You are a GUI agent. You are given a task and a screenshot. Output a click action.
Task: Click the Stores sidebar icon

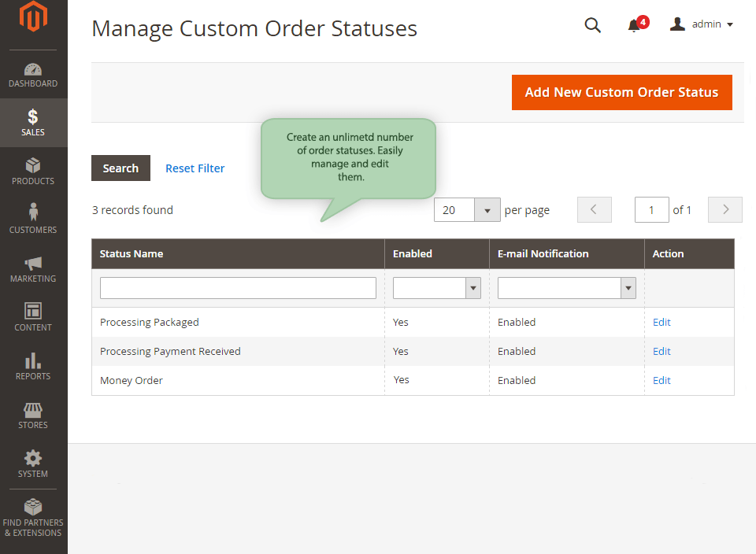pos(33,415)
